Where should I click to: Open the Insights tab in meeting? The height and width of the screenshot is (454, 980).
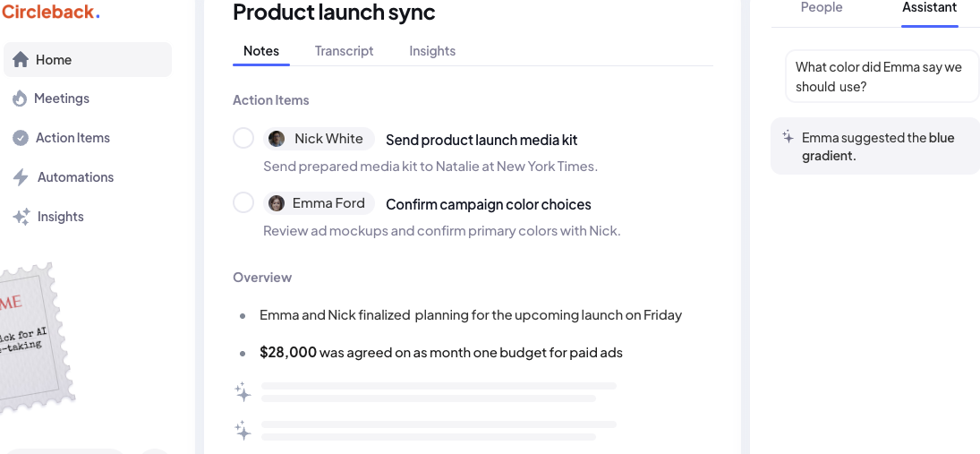pyautogui.click(x=432, y=51)
